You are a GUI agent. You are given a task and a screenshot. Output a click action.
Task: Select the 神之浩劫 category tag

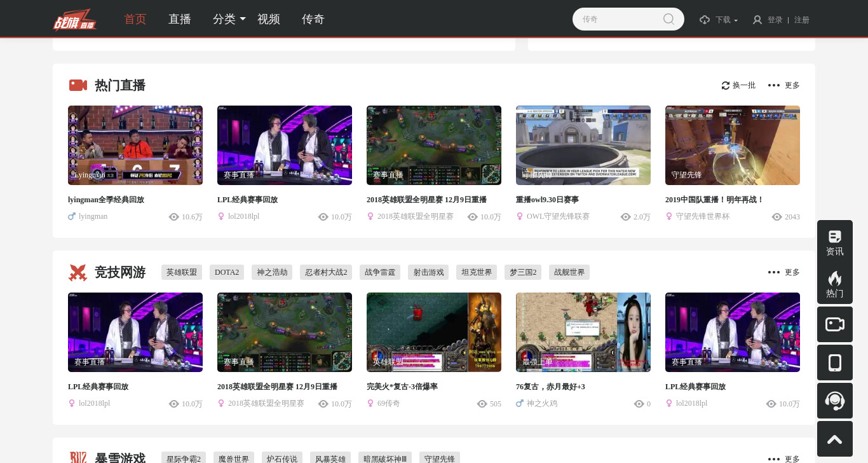pos(272,272)
